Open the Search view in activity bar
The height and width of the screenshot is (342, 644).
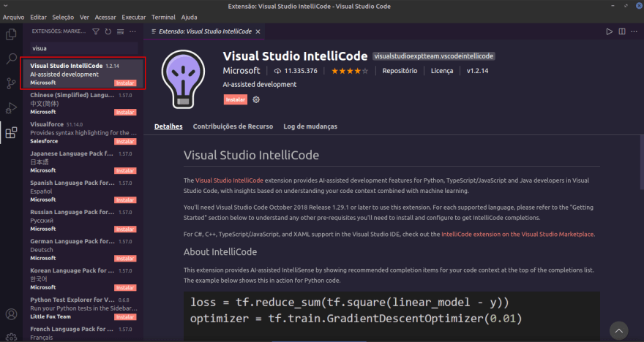(x=11, y=58)
